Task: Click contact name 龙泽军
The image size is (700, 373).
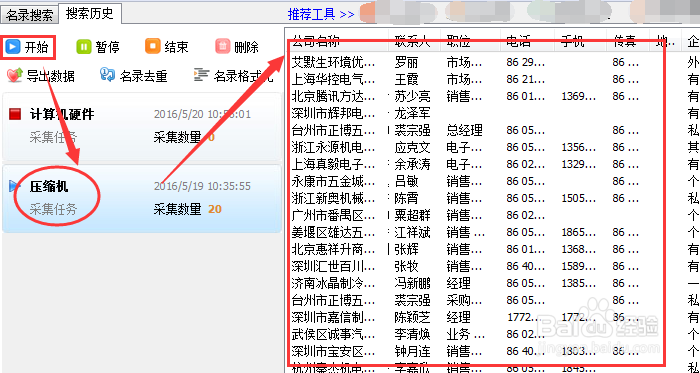Action: click(x=412, y=113)
